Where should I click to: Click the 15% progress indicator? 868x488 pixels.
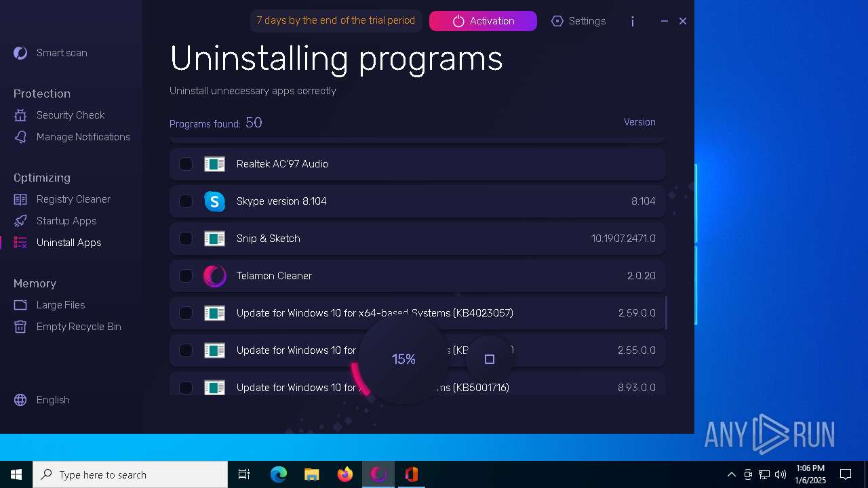coord(403,359)
